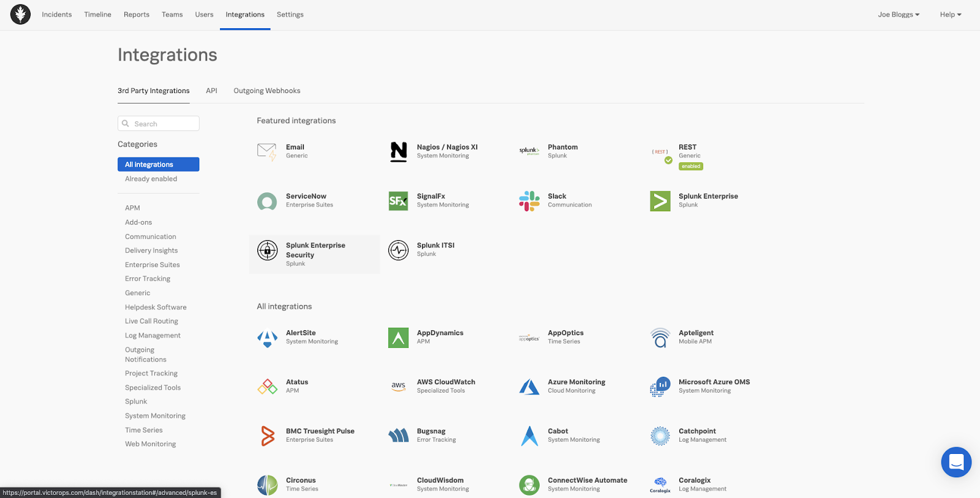Open the Atatus icon
The width and height of the screenshot is (980, 498).
click(x=267, y=387)
